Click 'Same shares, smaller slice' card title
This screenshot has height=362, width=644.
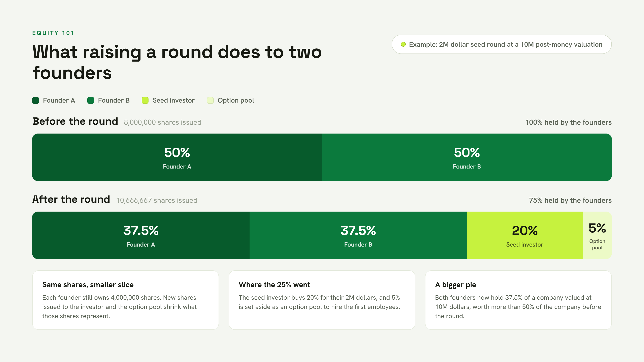pyautogui.click(x=88, y=285)
